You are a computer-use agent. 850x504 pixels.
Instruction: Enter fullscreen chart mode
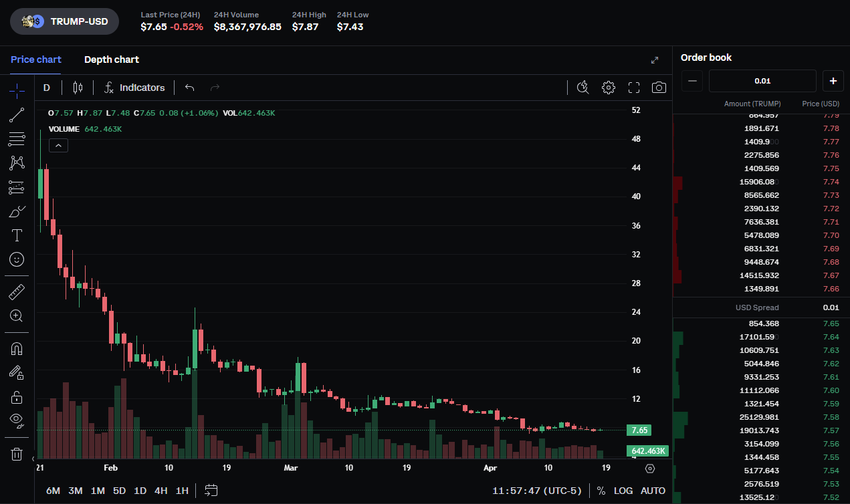[634, 88]
